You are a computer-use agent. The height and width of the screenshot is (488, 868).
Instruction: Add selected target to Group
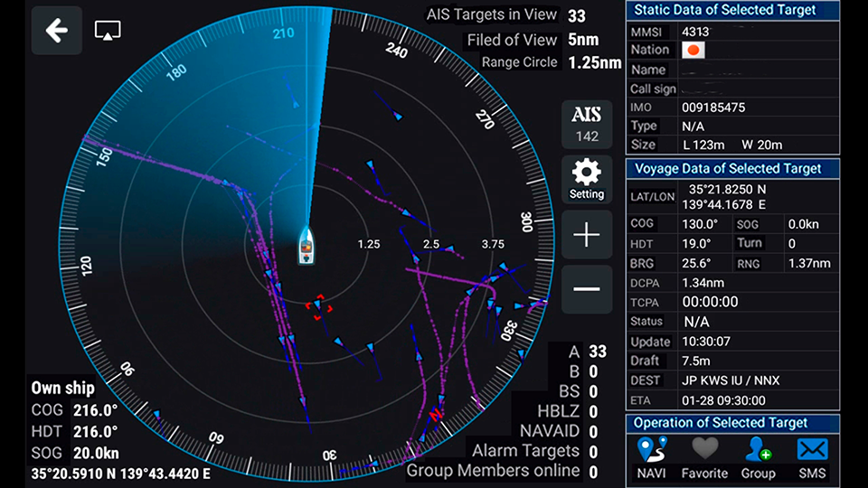point(758,457)
